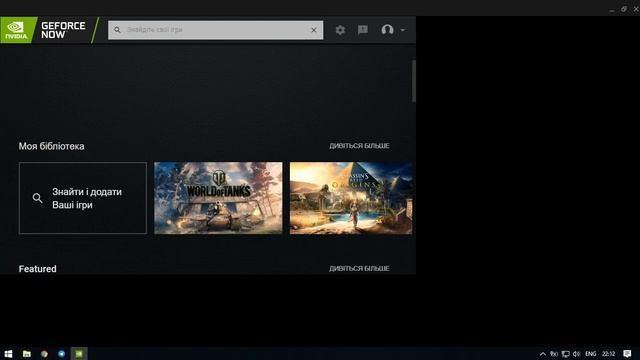The image size is (640, 360).
Task: Clear the search field with X icon
Action: (x=313, y=30)
